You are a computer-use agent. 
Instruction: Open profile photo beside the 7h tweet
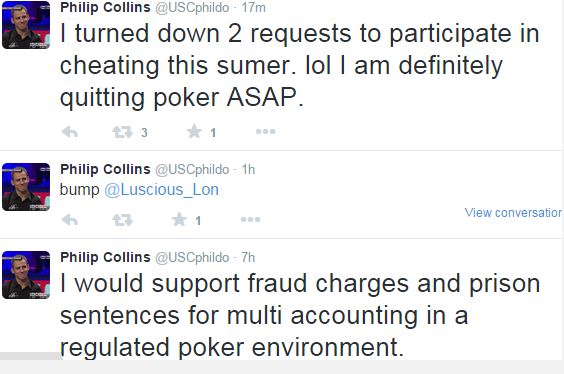pos(26,275)
